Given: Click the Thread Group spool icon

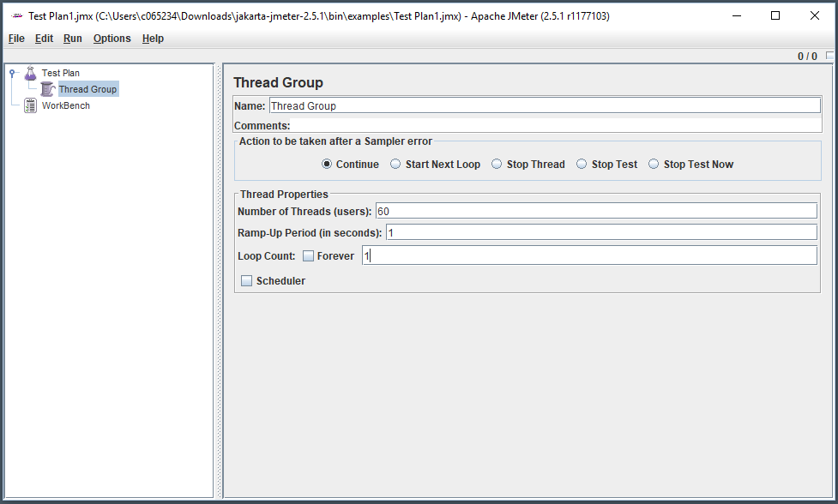Looking at the screenshot, I should click(x=48, y=89).
